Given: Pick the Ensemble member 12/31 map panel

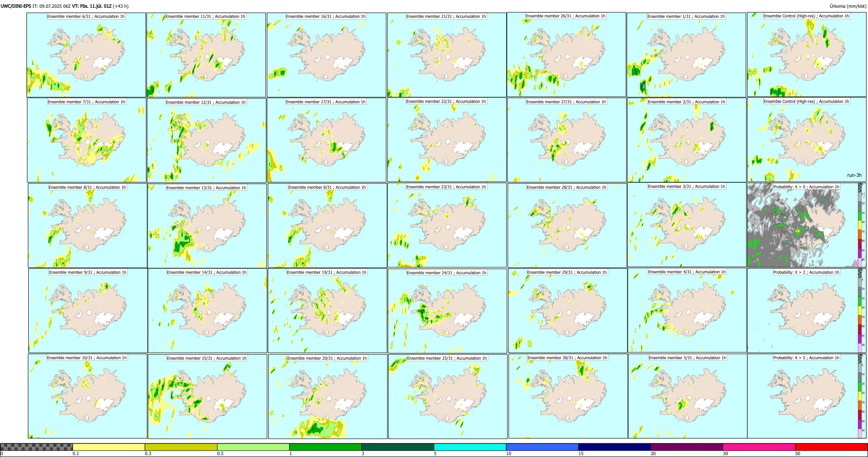Looking at the screenshot, I should coord(206,140).
